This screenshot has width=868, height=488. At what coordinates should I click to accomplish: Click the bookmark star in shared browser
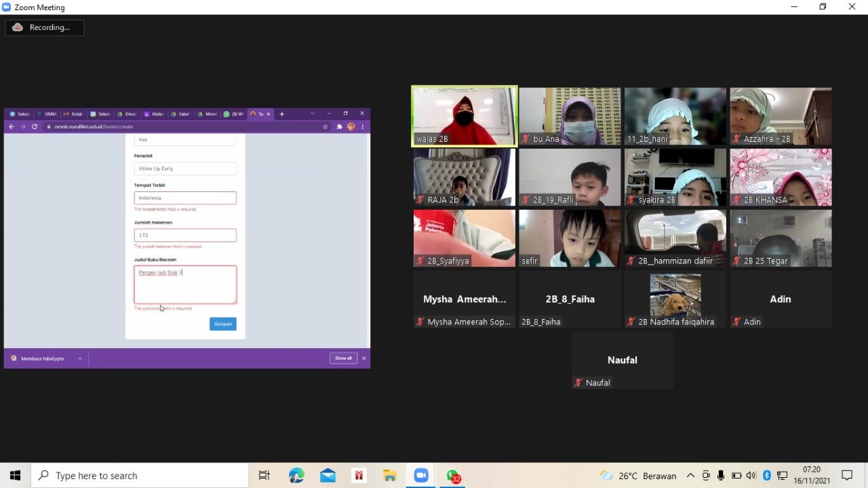[x=325, y=127]
